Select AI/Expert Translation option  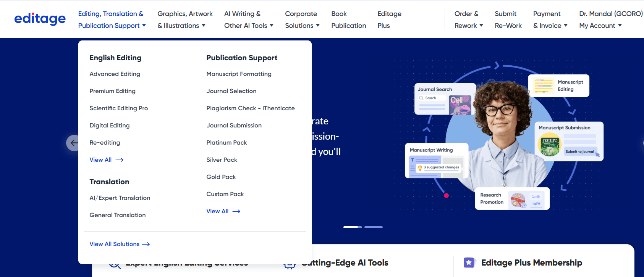click(120, 198)
